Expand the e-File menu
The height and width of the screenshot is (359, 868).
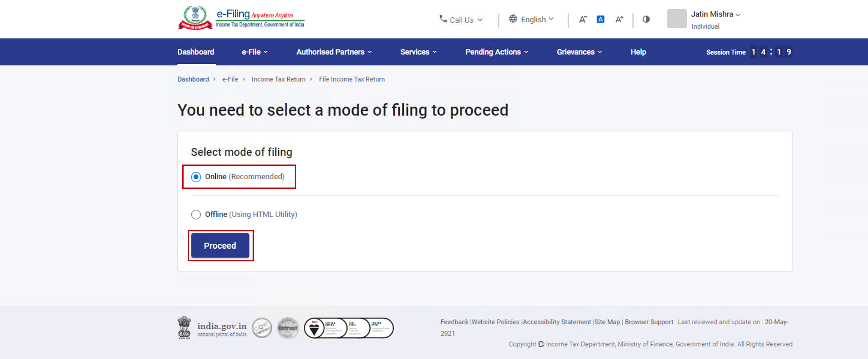pyautogui.click(x=255, y=52)
